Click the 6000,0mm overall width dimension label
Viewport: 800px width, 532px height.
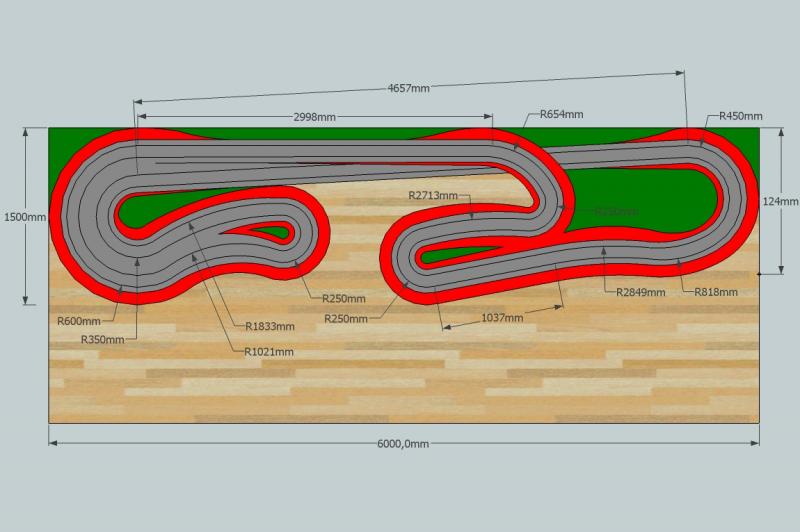point(403,444)
